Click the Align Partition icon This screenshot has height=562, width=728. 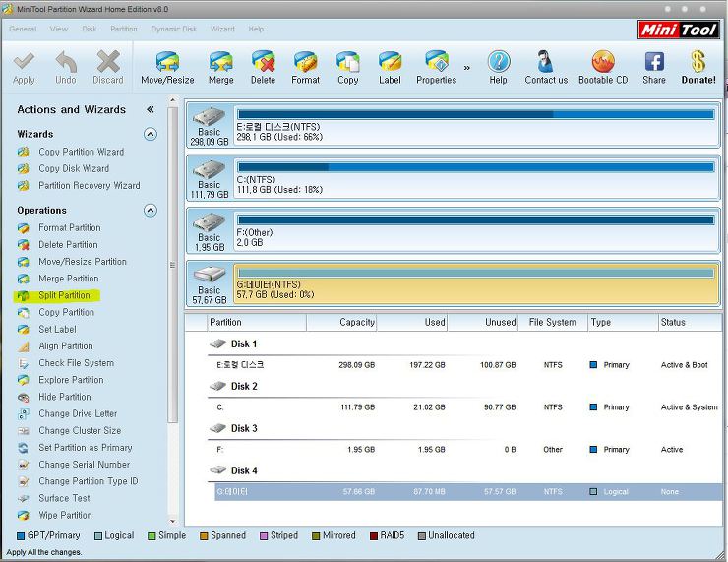click(24, 346)
